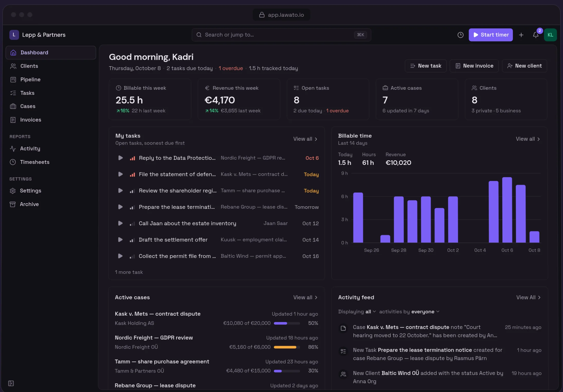563x392 pixels.
Task: Open the time tracking clock icon in header
Action: (x=460, y=35)
